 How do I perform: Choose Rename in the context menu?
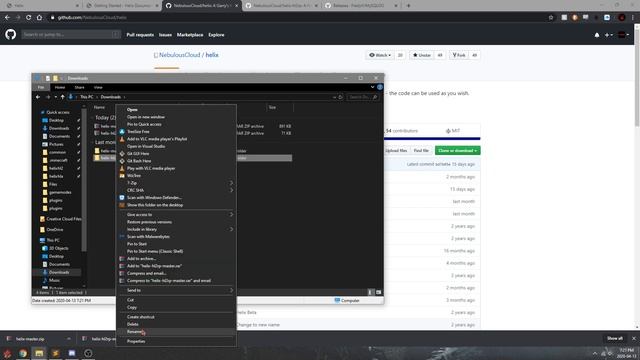[134, 332]
